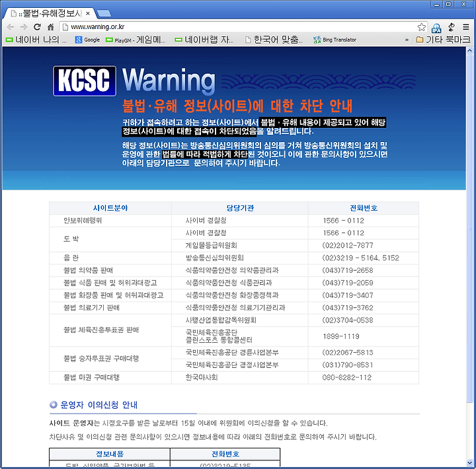Click the orange 불법·유해 정보 차단 안내 headline
The width and height of the screenshot is (476, 469).
click(237, 106)
